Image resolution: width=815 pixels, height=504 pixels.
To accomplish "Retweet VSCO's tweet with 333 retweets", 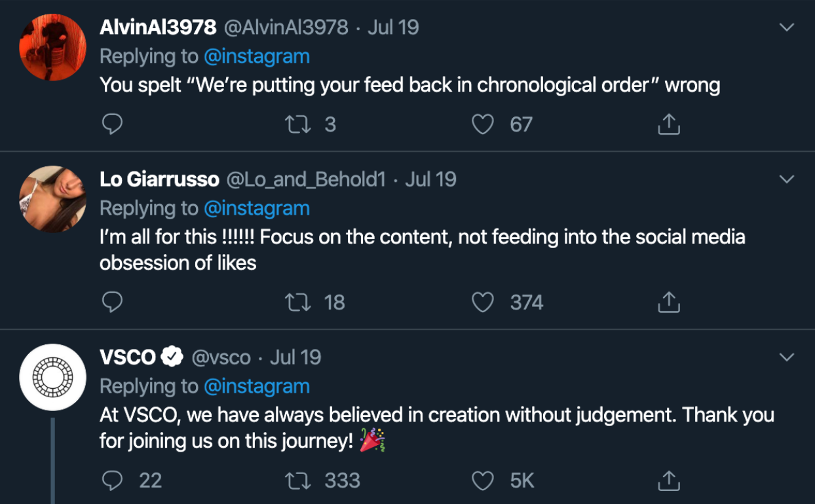I will point(298,481).
